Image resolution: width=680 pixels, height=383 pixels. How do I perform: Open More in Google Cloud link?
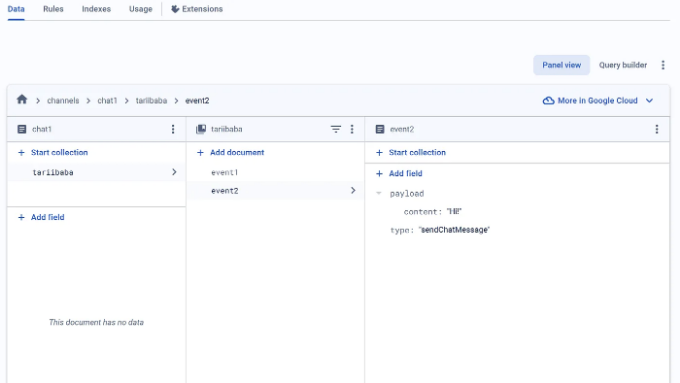(x=598, y=101)
